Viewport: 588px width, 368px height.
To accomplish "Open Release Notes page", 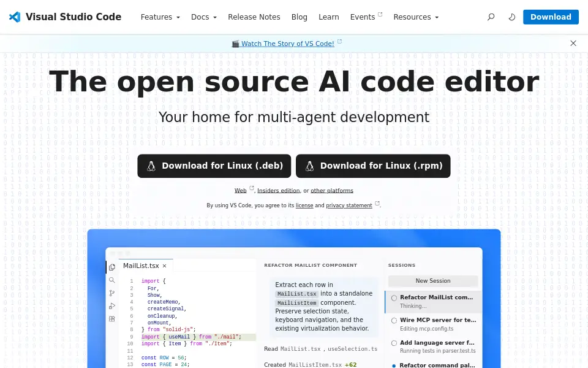I will [254, 17].
